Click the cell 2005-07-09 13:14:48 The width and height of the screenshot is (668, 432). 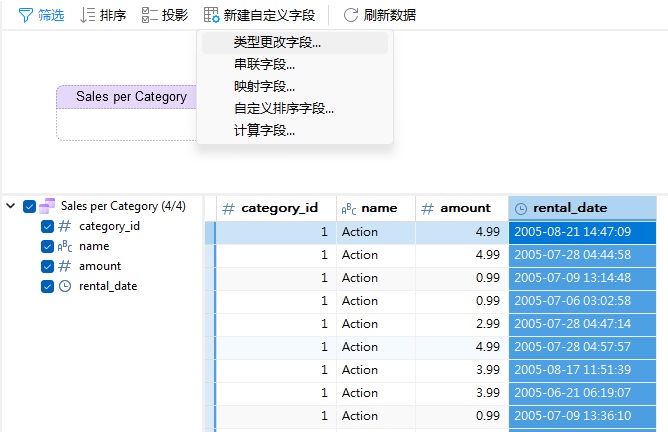pos(582,278)
